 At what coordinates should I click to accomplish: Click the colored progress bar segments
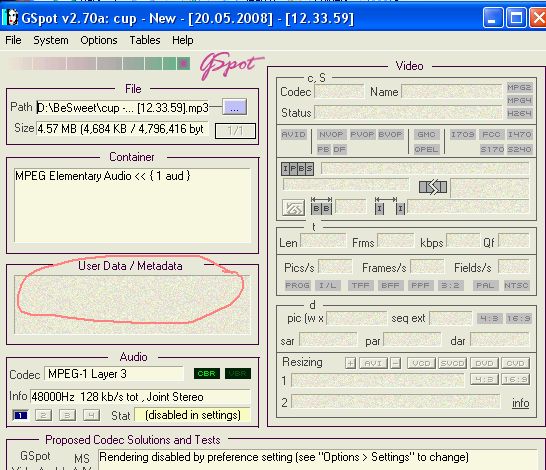pos(99,64)
